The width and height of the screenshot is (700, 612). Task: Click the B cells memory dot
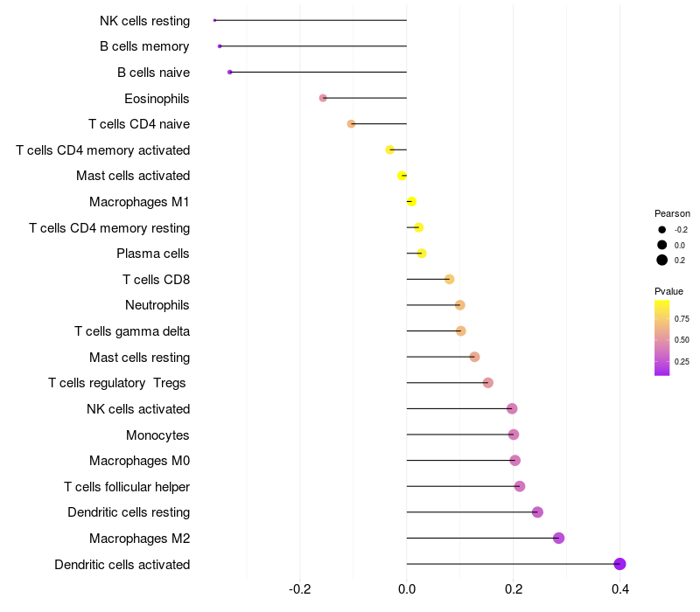tap(220, 45)
